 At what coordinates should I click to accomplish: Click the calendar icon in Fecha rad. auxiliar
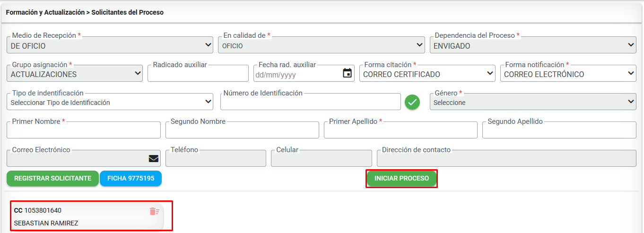[347, 73]
